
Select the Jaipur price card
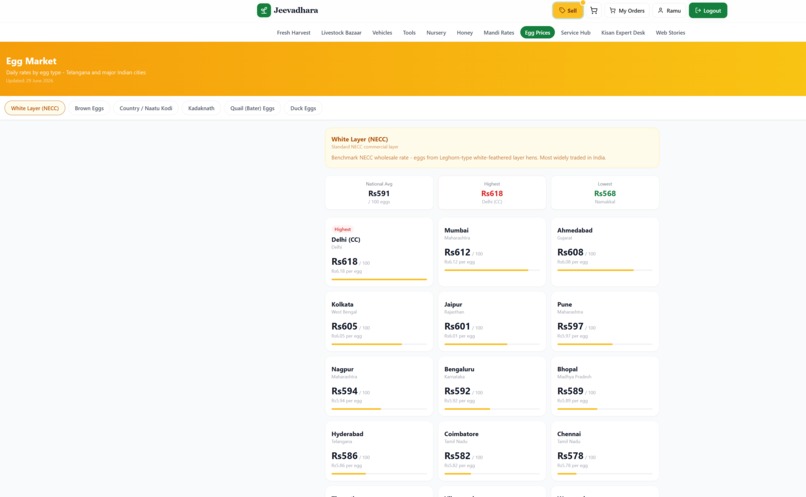492,322
